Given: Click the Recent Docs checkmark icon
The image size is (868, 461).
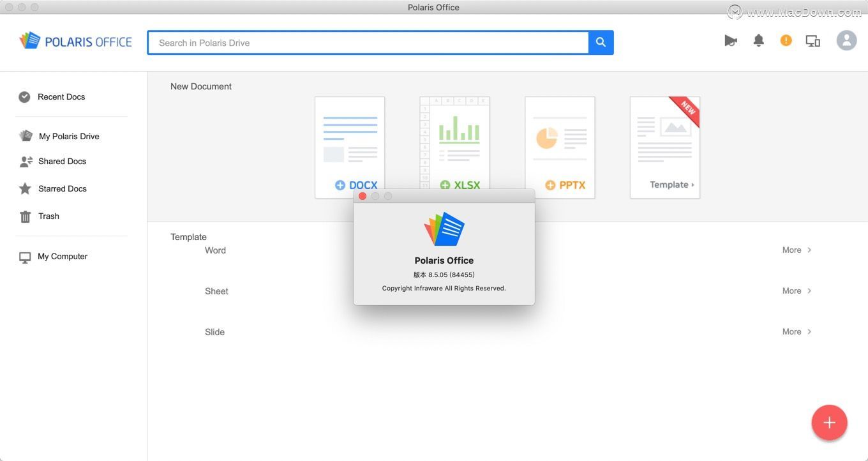Looking at the screenshot, I should (24, 97).
